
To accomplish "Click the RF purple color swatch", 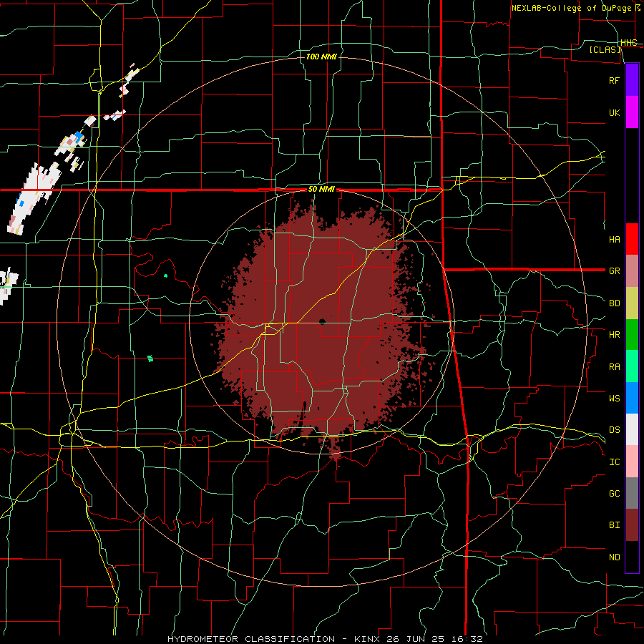I will click(632, 79).
